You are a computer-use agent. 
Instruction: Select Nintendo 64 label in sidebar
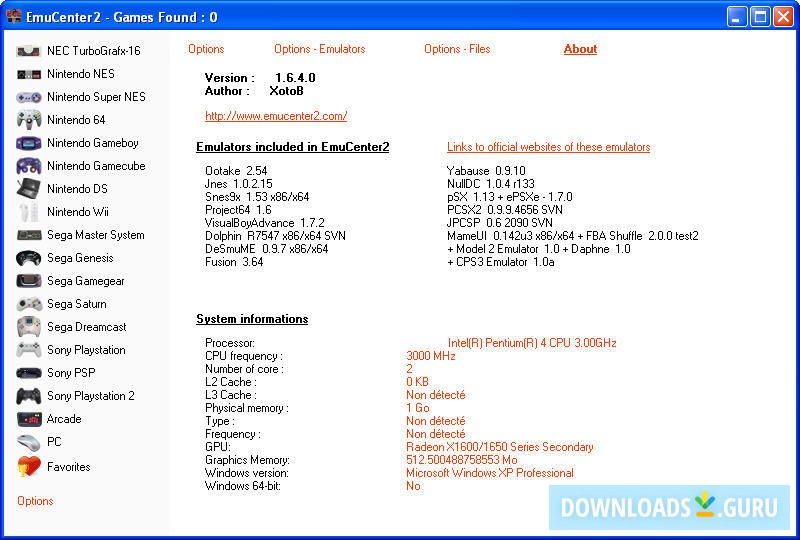pyautogui.click(x=76, y=120)
